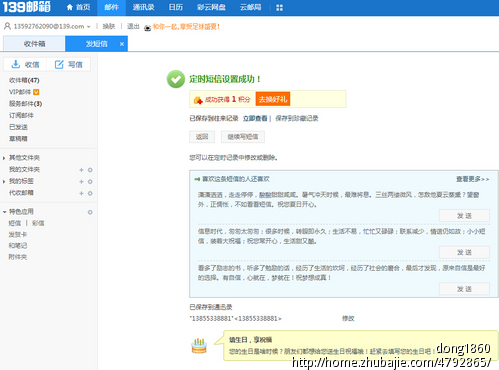Open 收件箱(47) folder in sidebar

click(24, 80)
